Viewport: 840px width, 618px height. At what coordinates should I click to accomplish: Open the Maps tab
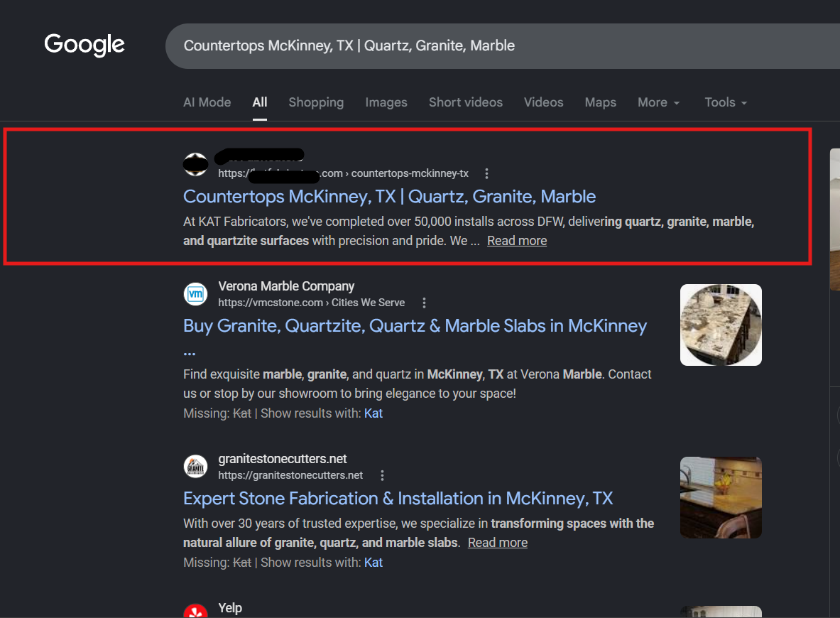tap(601, 102)
